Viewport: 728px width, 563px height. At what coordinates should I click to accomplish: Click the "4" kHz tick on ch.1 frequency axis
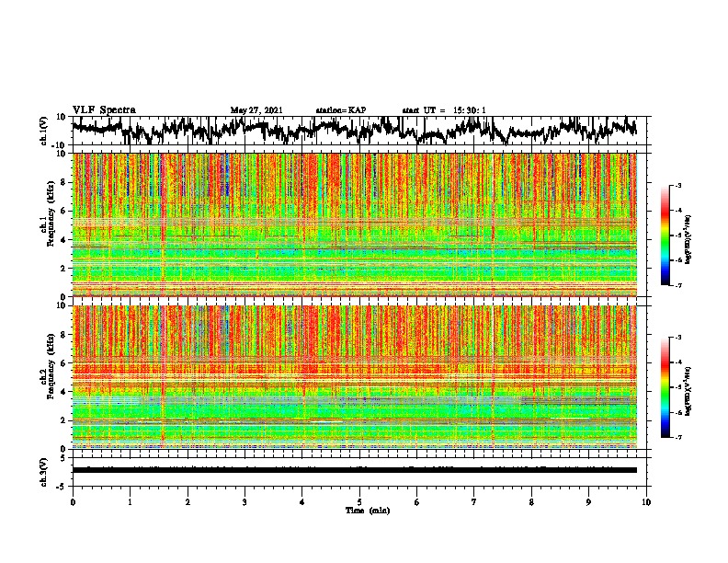[x=63, y=240]
